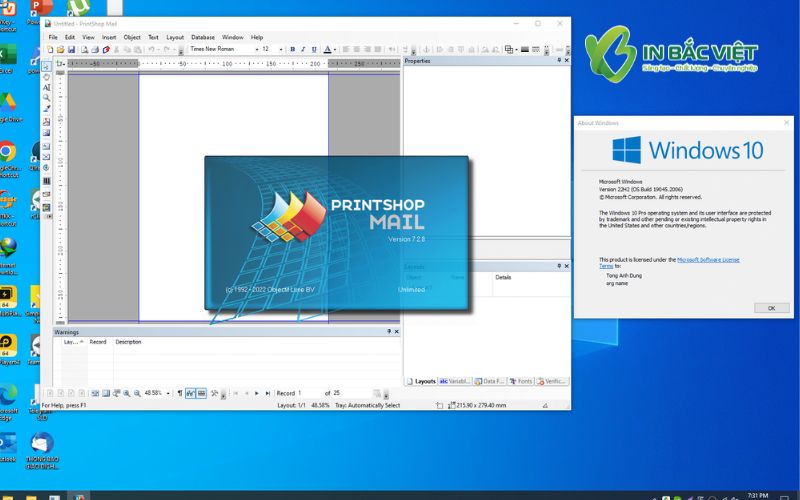Pin the Warnings panel
Image resolution: width=800 pixels, height=500 pixels.
(x=389, y=332)
